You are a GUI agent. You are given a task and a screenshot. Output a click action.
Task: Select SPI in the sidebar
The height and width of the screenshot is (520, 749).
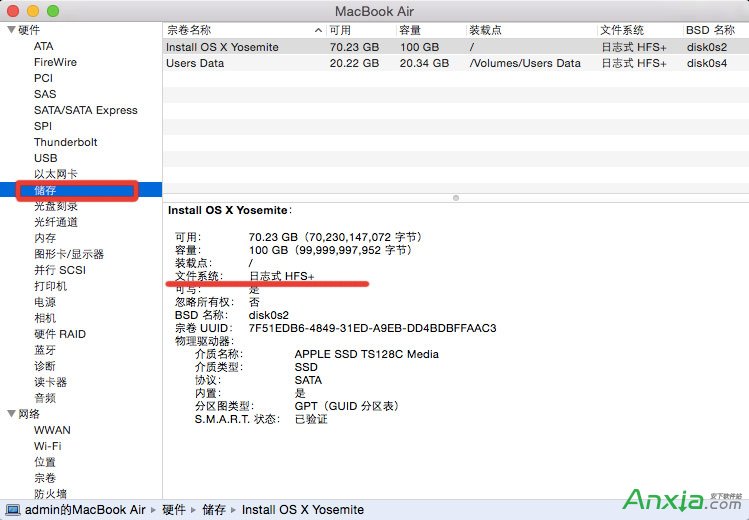coord(43,126)
